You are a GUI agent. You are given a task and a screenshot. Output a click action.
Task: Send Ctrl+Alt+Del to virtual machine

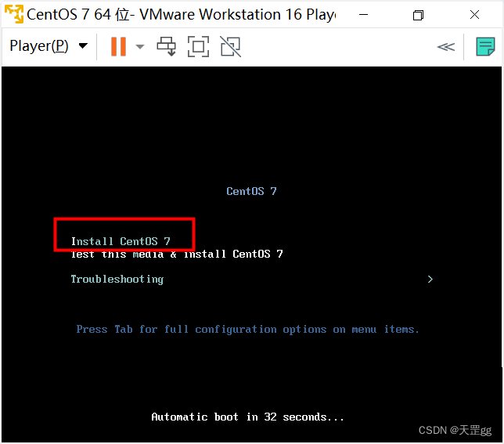(166, 47)
